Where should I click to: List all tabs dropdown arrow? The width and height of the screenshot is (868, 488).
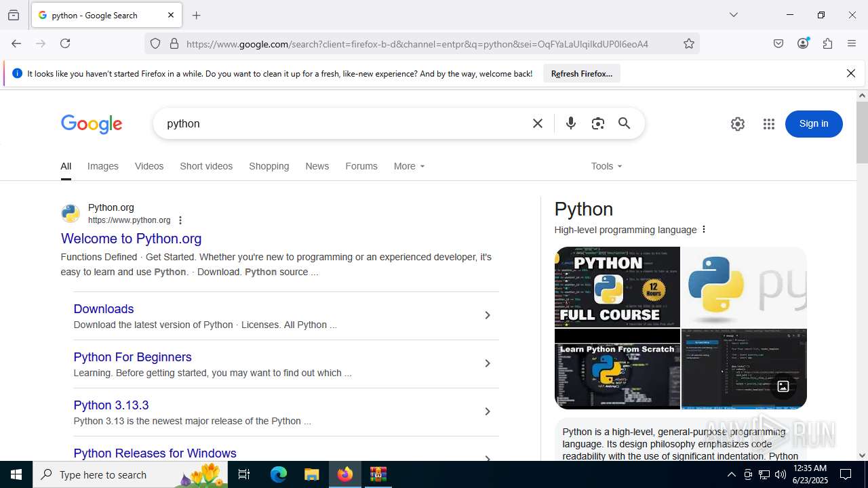[734, 15]
